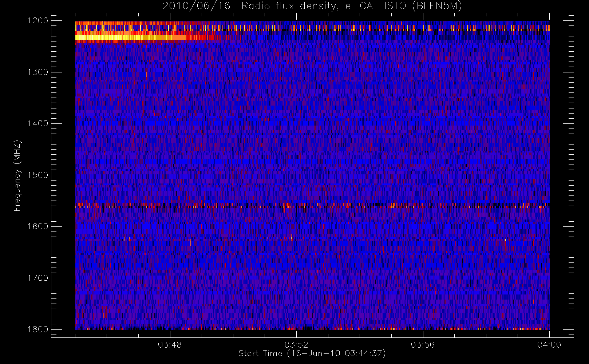The width and height of the screenshot is (589, 364).
Task: Click the 1800 frequency tick label
Action: (38, 329)
